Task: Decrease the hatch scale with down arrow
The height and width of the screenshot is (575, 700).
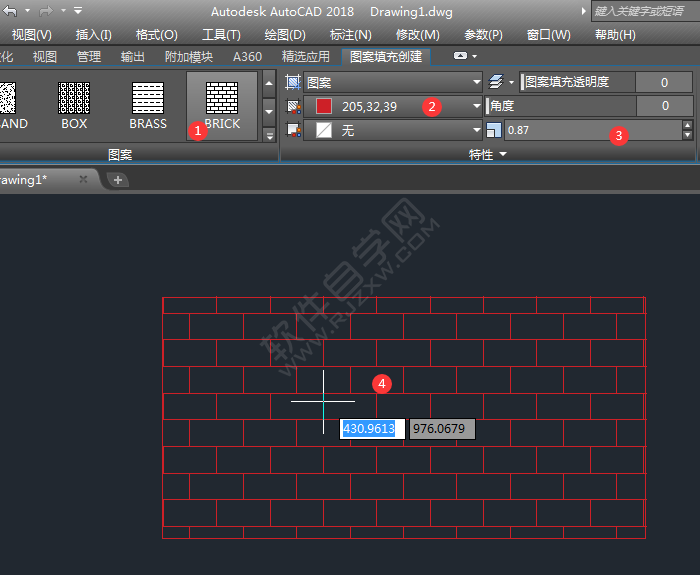Action: click(x=688, y=135)
